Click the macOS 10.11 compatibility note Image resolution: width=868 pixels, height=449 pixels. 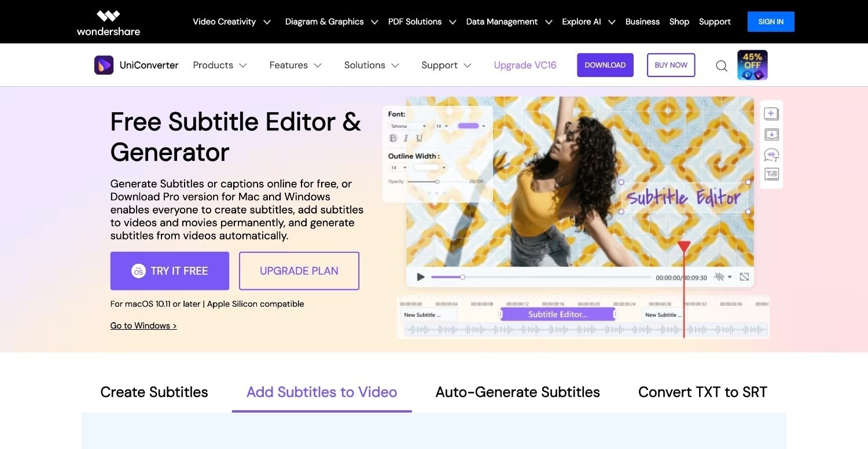(207, 304)
